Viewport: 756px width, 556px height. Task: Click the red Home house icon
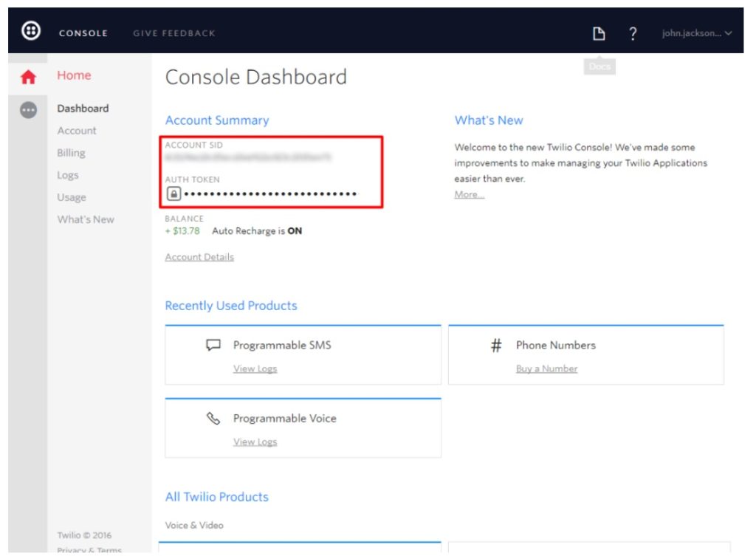click(29, 77)
